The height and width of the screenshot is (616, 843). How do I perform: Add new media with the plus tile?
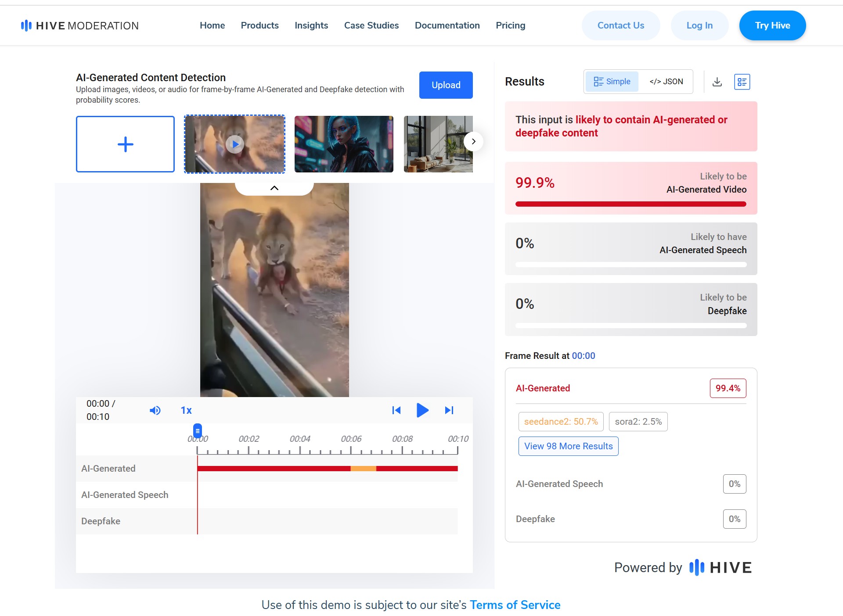tap(125, 144)
